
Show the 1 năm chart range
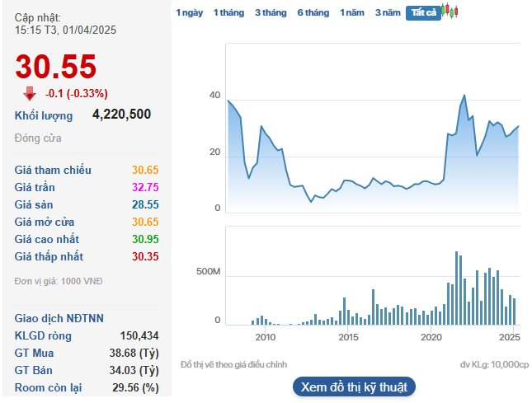pyautogui.click(x=352, y=13)
